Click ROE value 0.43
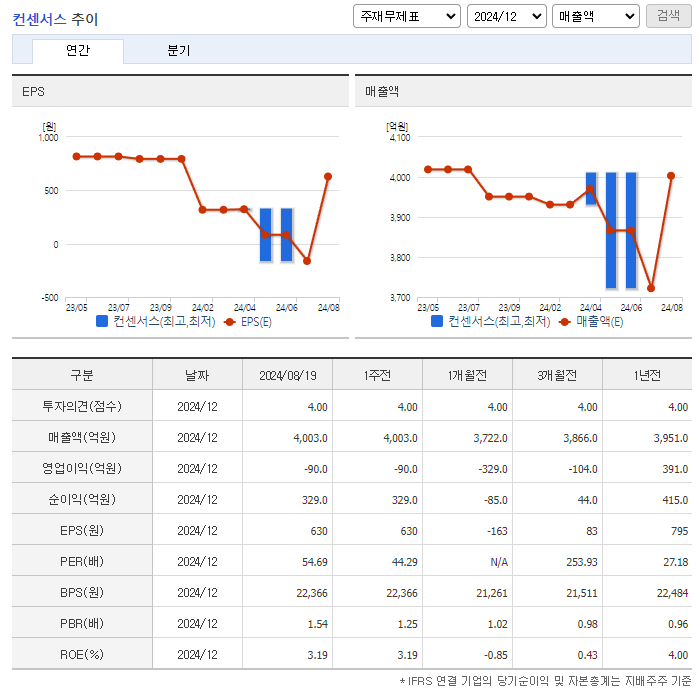Image resolution: width=700 pixels, height=694 pixels. click(x=587, y=655)
